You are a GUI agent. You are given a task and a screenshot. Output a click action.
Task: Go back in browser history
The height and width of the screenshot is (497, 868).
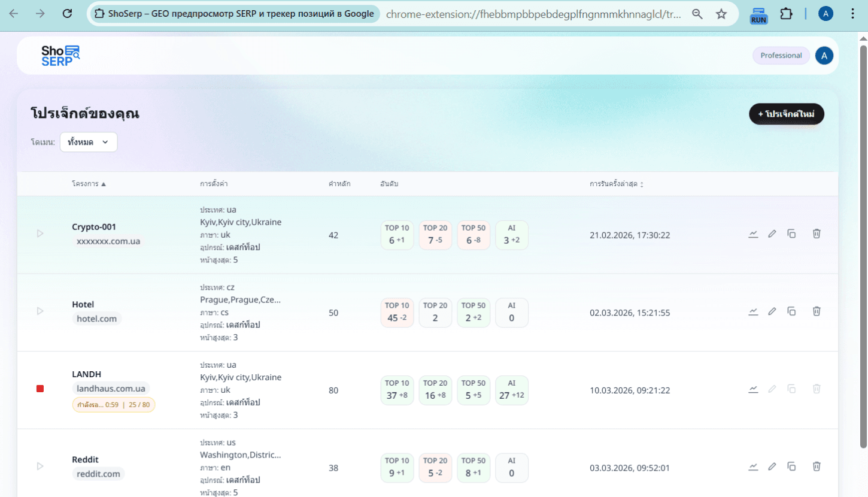click(13, 14)
